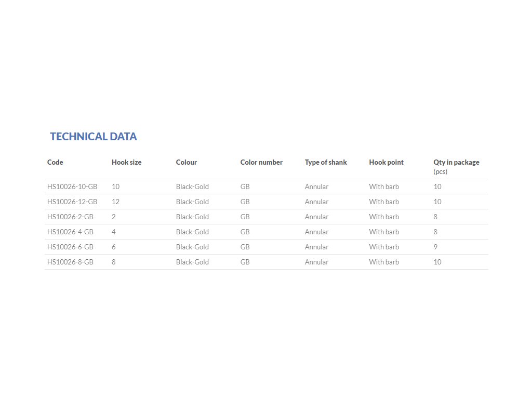
Task: Select Black-Gold in the HS10026-2-GB row
Action: pyautogui.click(x=192, y=217)
